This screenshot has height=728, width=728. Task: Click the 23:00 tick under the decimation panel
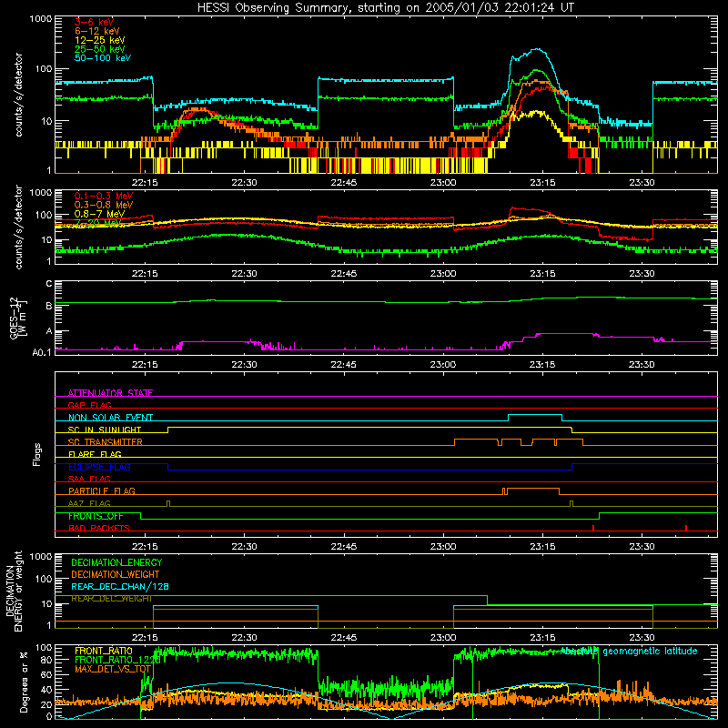[x=443, y=638]
